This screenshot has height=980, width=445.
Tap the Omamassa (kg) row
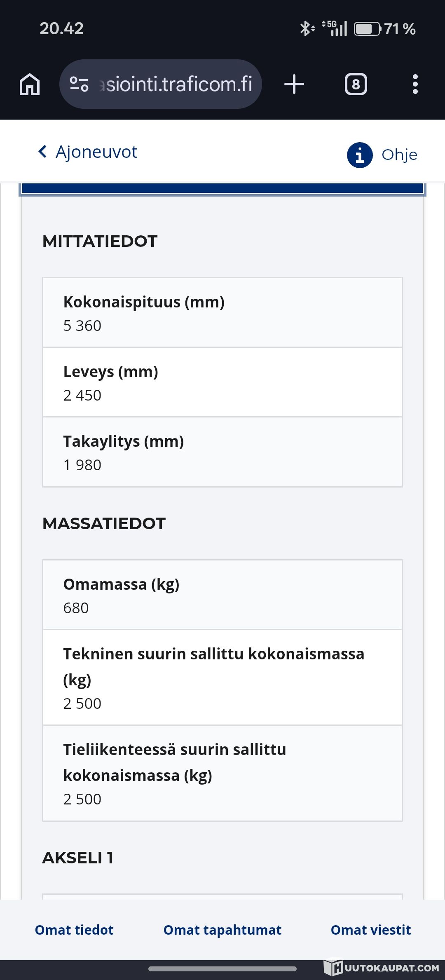(x=222, y=595)
